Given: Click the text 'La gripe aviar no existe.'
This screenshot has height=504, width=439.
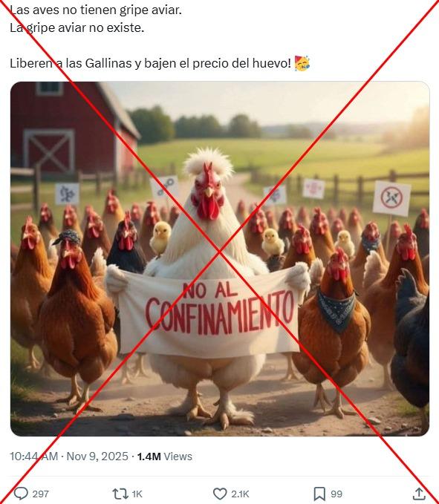Looking at the screenshot, I should tap(77, 28).
